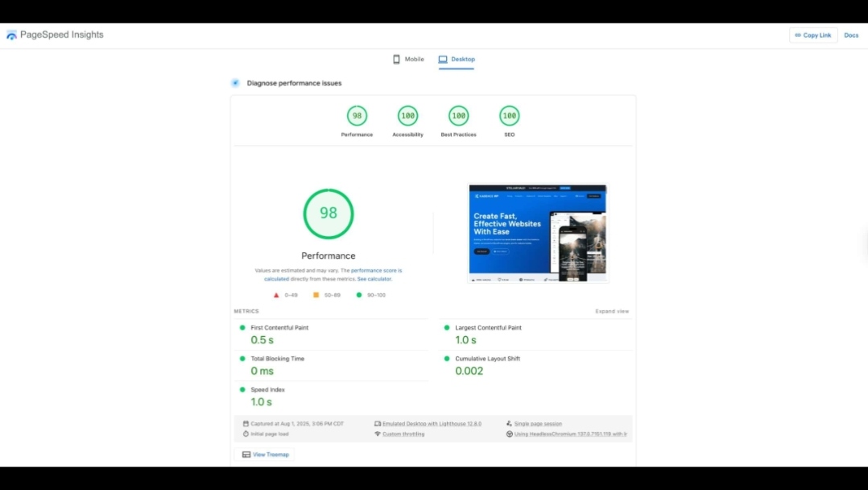Open the Docs link

point(851,35)
